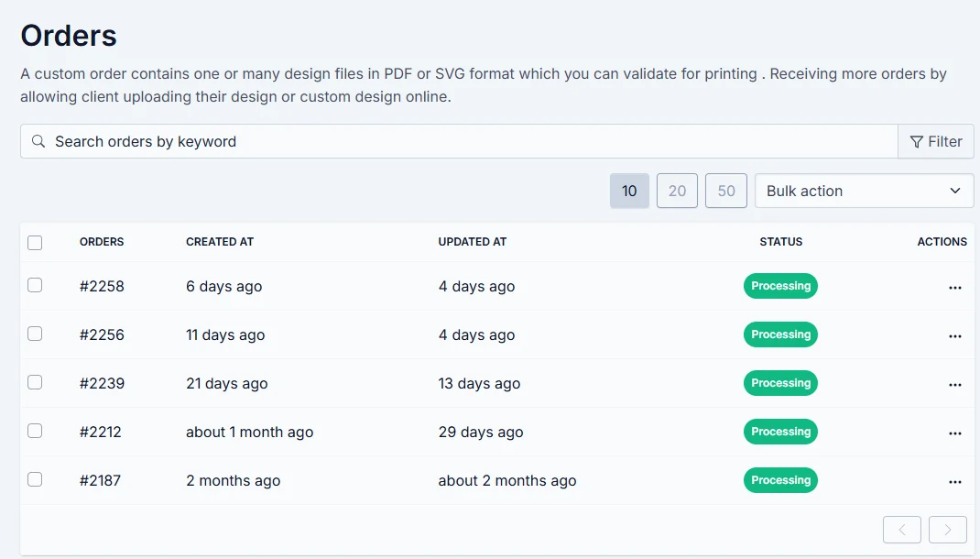The height and width of the screenshot is (559, 980).
Task: Click the search magnifier icon
Action: click(x=38, y=141)
